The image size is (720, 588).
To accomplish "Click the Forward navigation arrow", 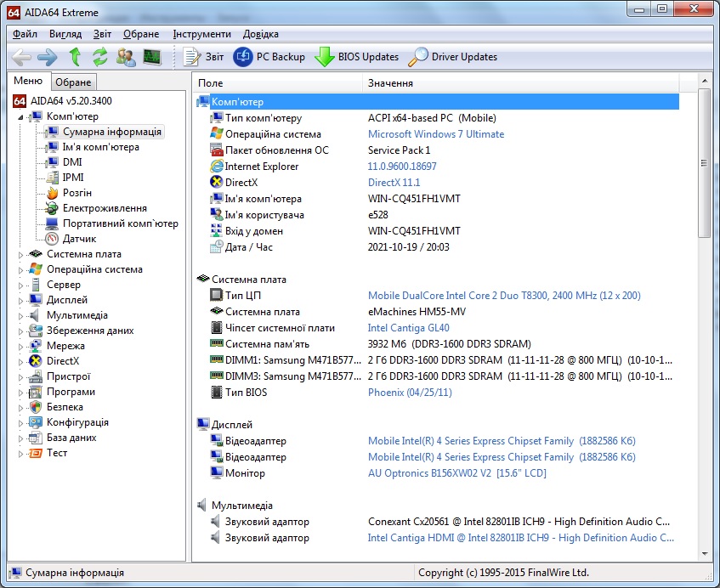I will (48, 57).
